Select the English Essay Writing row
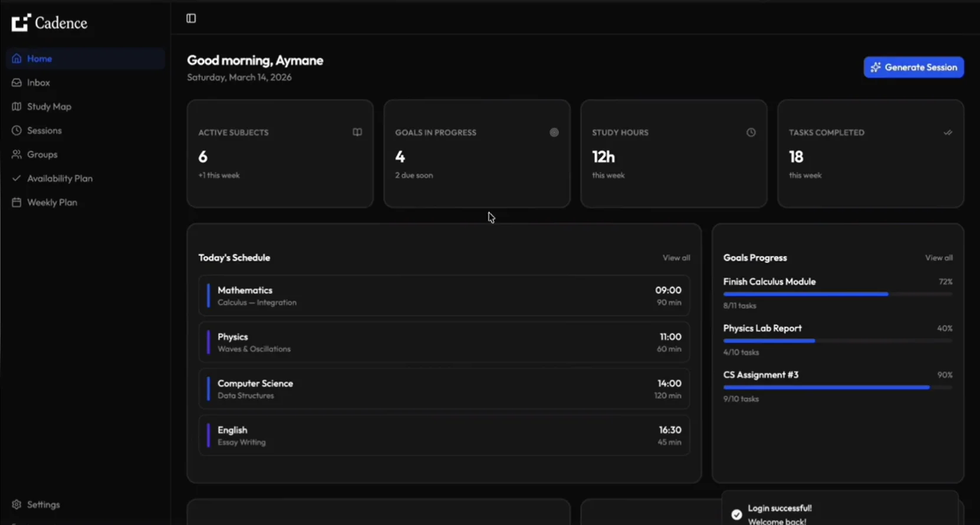The height and width of the screenshot is (525, 980). click(x=444, y=435)
